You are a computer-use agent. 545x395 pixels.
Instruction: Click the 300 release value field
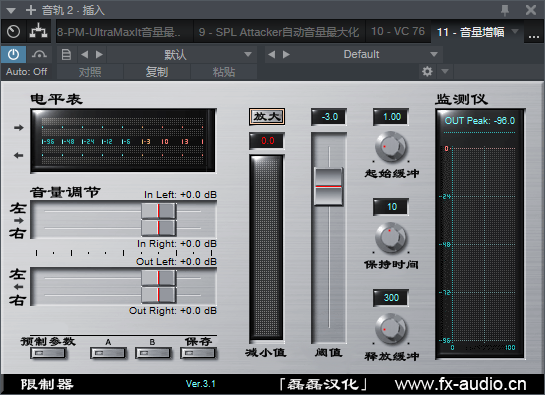click(x=391, y=298)
